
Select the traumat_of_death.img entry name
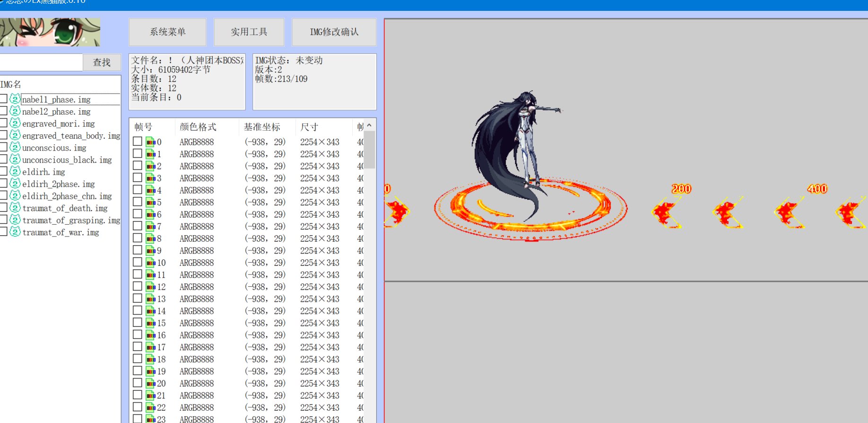point(65,208)
